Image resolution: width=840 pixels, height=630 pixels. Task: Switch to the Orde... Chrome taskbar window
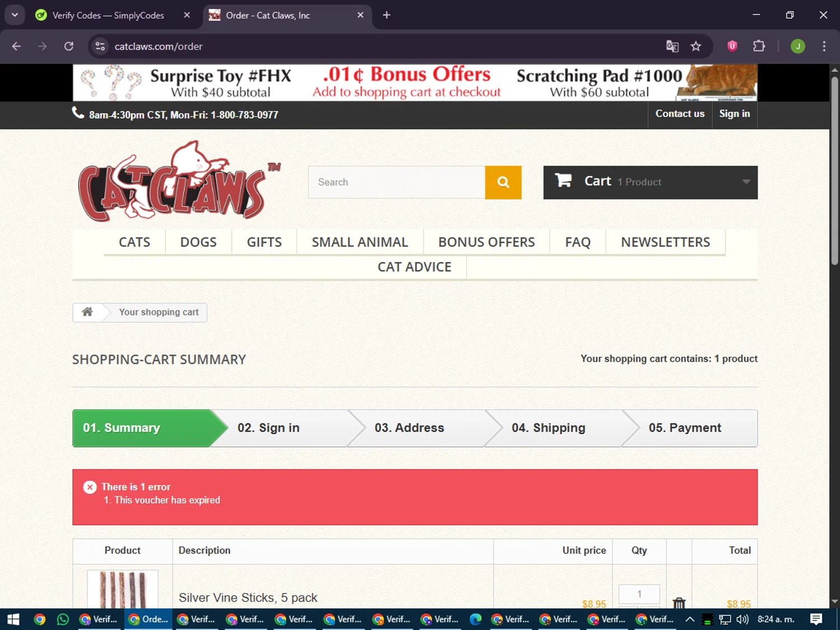[148, 619]
